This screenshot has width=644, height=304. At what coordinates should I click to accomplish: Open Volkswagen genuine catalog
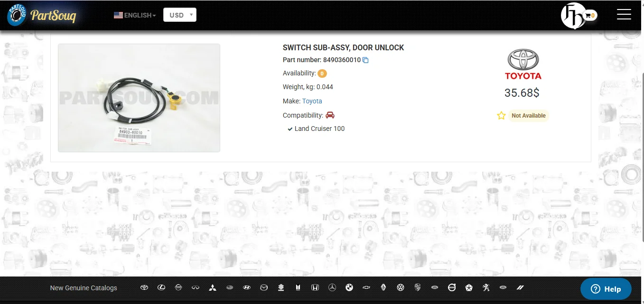(x=401, y=287)
